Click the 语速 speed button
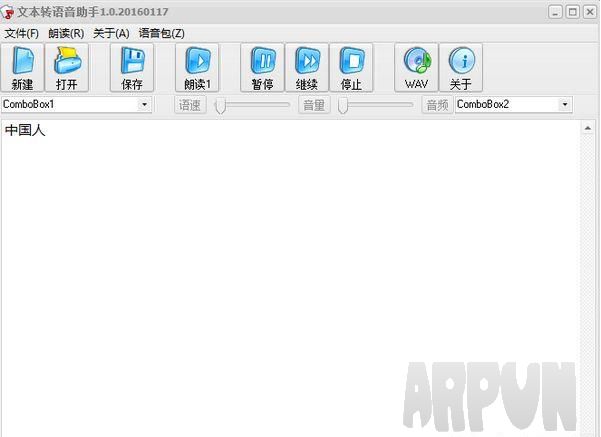This screenshot has width=601, height=437. tap(190, 105)
